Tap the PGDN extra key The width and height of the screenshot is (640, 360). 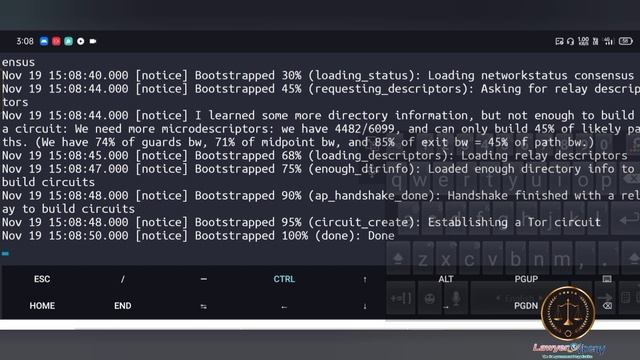[x=526, y=306]
